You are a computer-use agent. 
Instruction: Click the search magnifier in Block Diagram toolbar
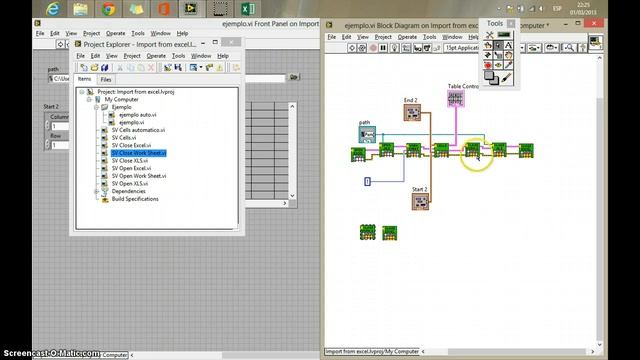click(569, 48)
